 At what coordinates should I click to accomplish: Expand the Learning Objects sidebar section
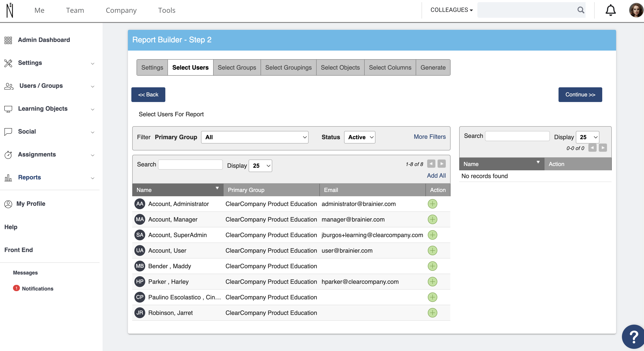click(x=92, y=109)
